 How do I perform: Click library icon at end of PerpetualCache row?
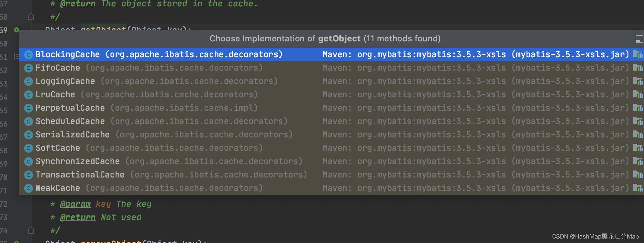point(638,108)
